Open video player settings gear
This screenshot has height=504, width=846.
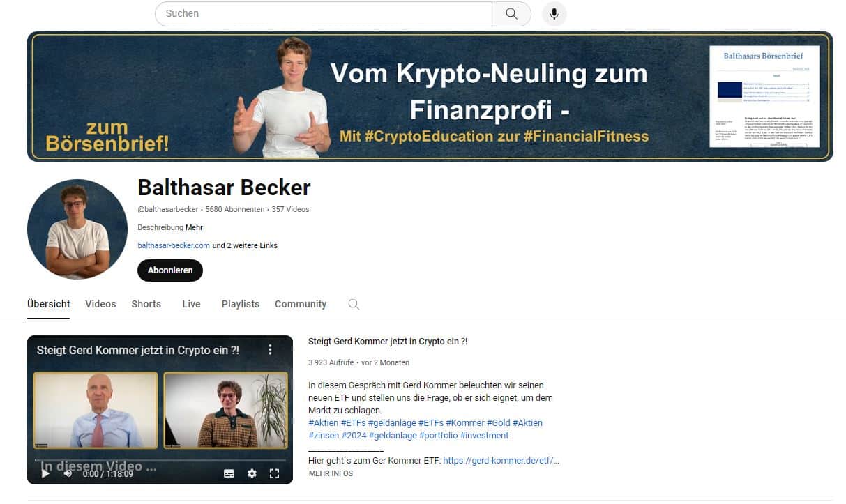(x=252, y=473)
